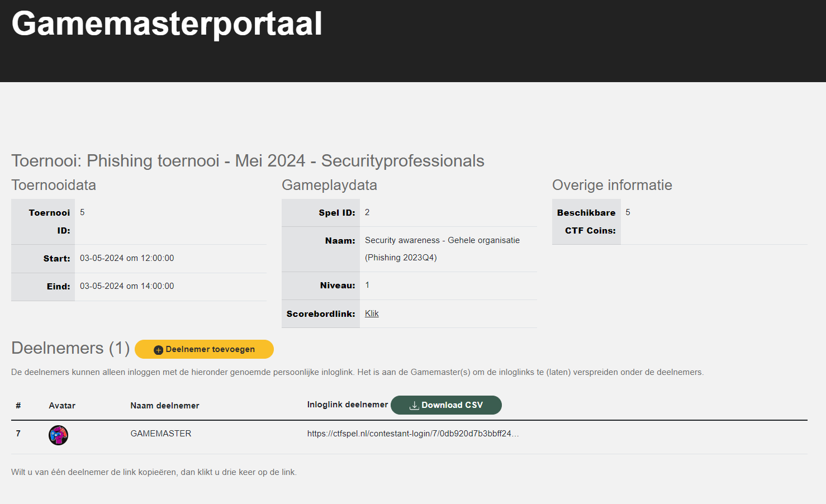
Task: Click the Beschikbare CTF Coins label
Action: tap(586, 221)
